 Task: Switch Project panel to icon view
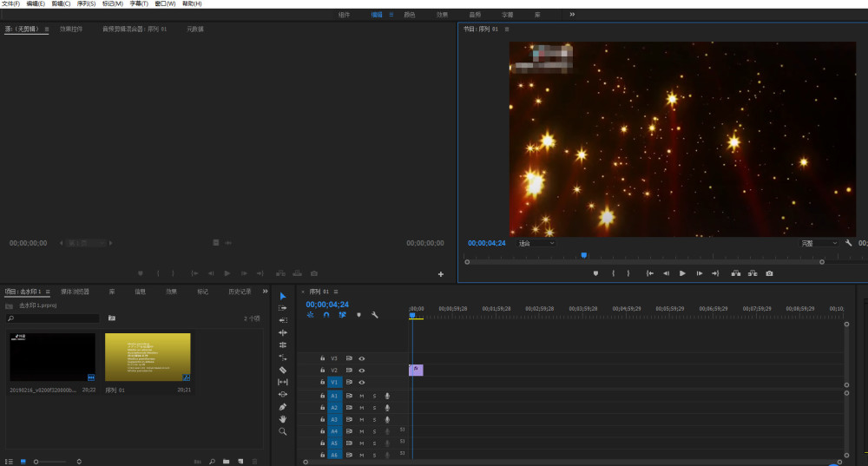click(23, 461)
